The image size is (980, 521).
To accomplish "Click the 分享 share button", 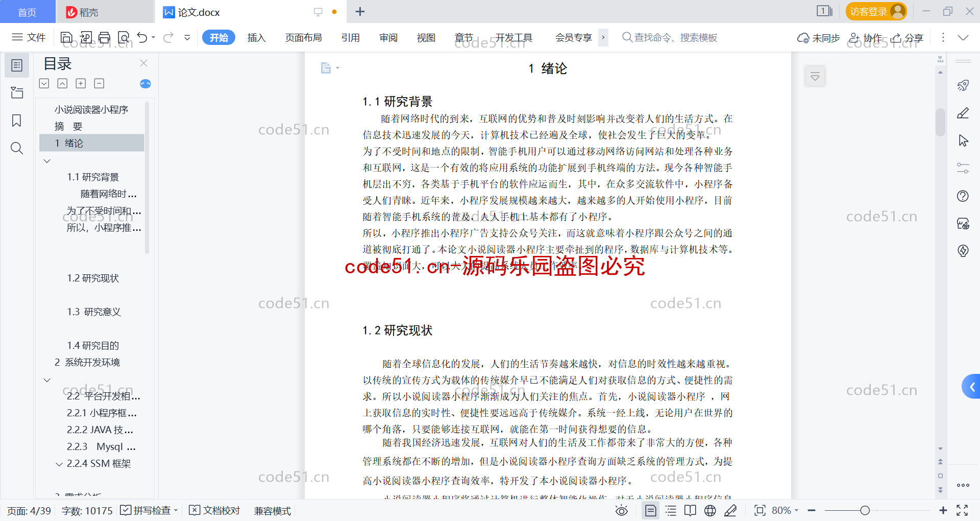I will [x=907, y=38].
